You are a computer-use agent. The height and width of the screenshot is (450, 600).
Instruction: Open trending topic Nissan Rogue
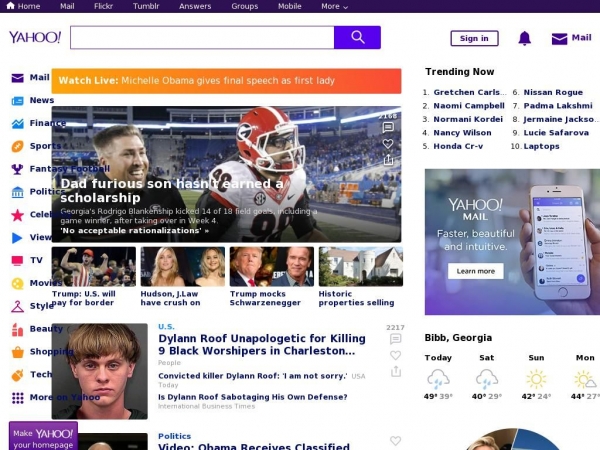[x=553, y=92]
